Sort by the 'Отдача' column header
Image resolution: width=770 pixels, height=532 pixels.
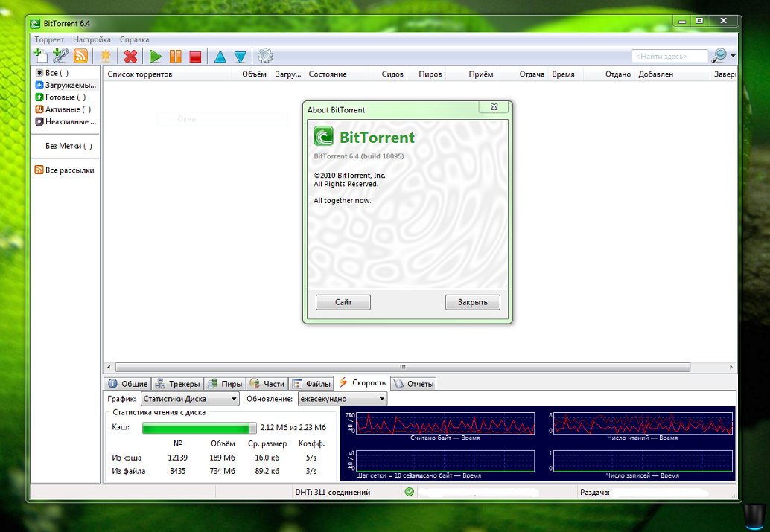click(523, 74)
